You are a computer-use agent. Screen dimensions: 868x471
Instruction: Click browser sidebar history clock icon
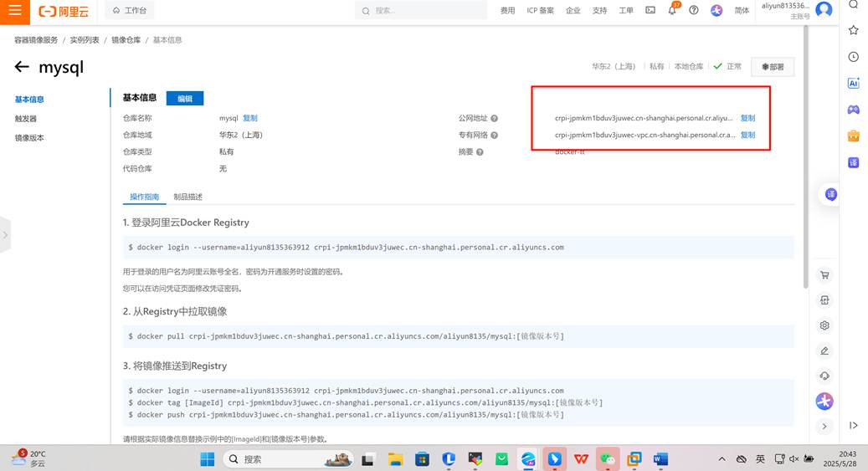853,56
